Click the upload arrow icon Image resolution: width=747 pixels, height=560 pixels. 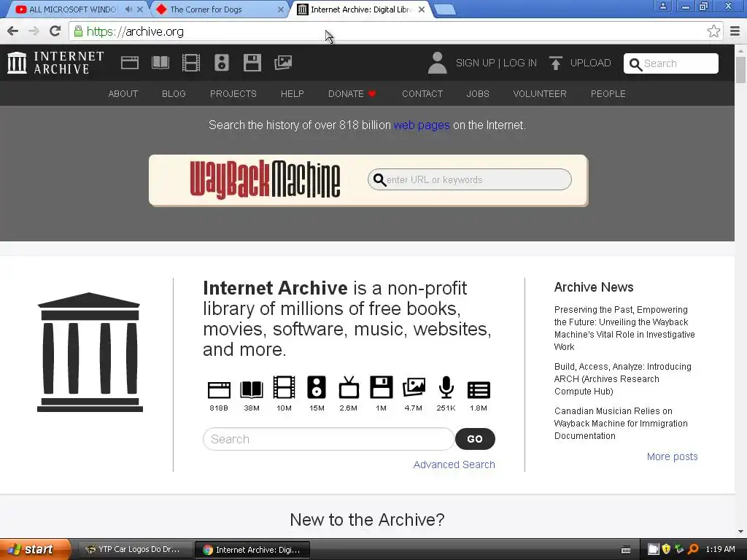click(555, 63)
